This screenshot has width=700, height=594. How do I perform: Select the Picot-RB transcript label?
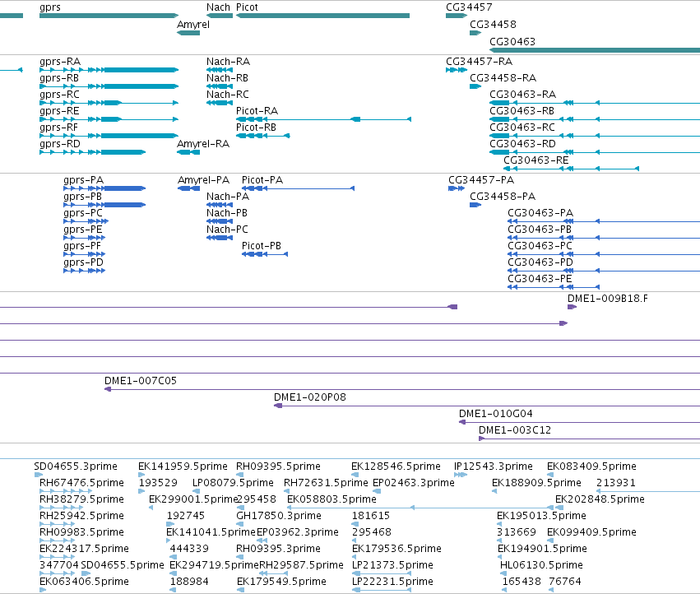click(257, 128)
